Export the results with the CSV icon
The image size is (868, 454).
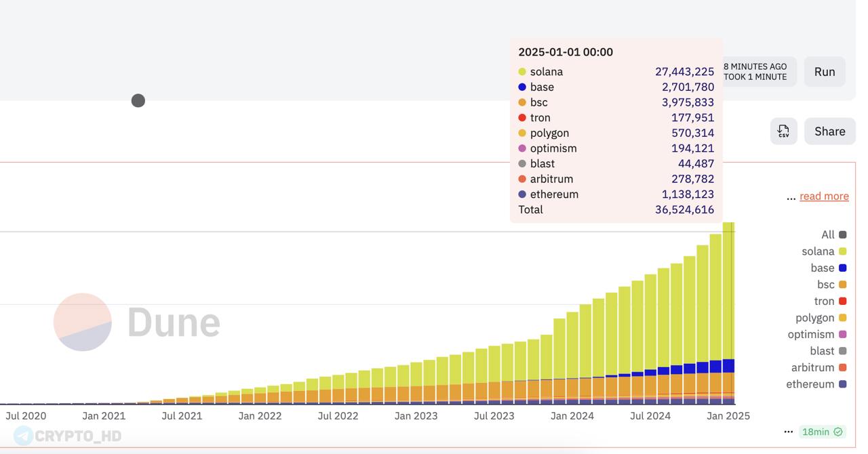[783, 131]
